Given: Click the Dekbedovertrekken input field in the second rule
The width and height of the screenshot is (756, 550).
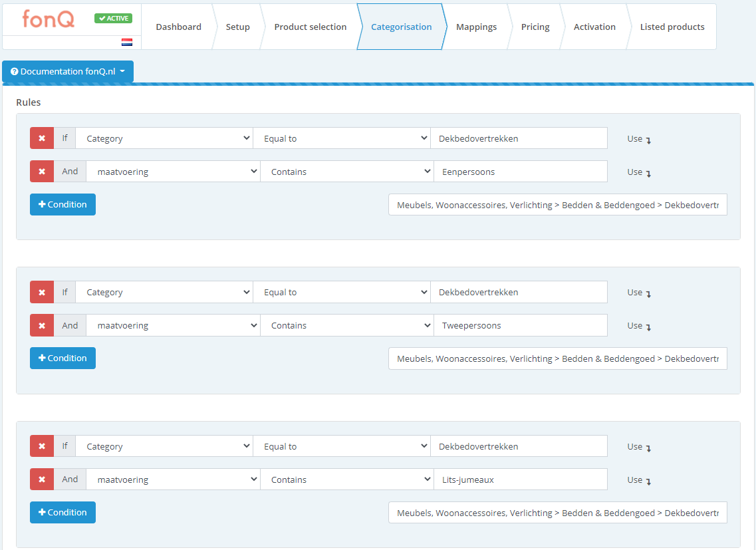Looking at the screenshot, I should [x=519, y=292].
